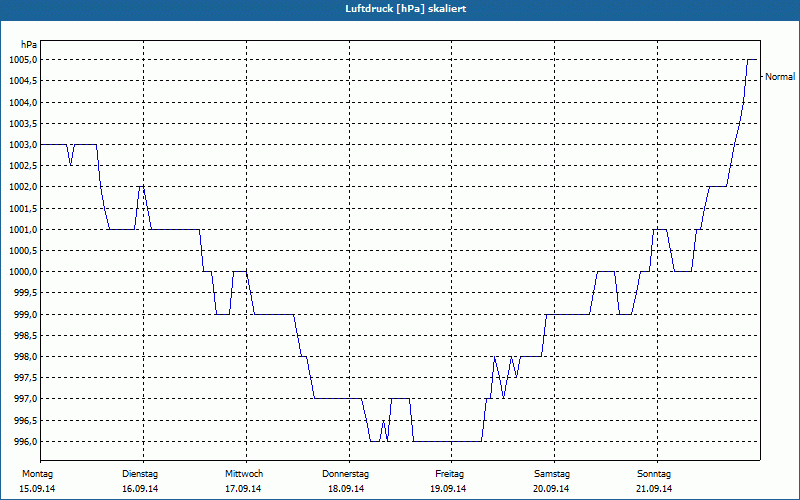Click the 996,5 axis value
800x500 pixels.
click(25, 420)
